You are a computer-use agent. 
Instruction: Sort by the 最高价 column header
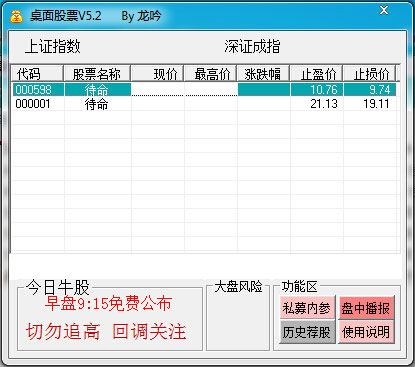(x=210, y=74)
